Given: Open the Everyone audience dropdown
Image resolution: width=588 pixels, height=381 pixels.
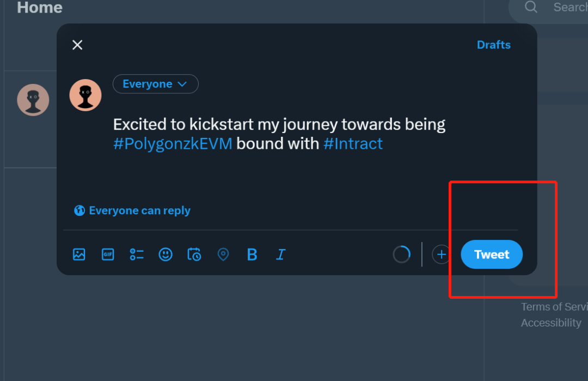Looking at the screenshot, I should tap(155, 84).
